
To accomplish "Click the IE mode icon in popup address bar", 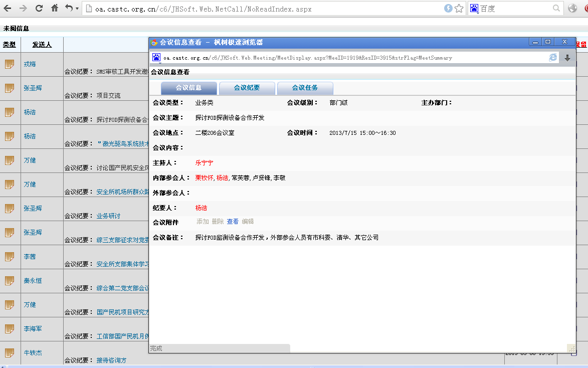I will coord(553,57).
